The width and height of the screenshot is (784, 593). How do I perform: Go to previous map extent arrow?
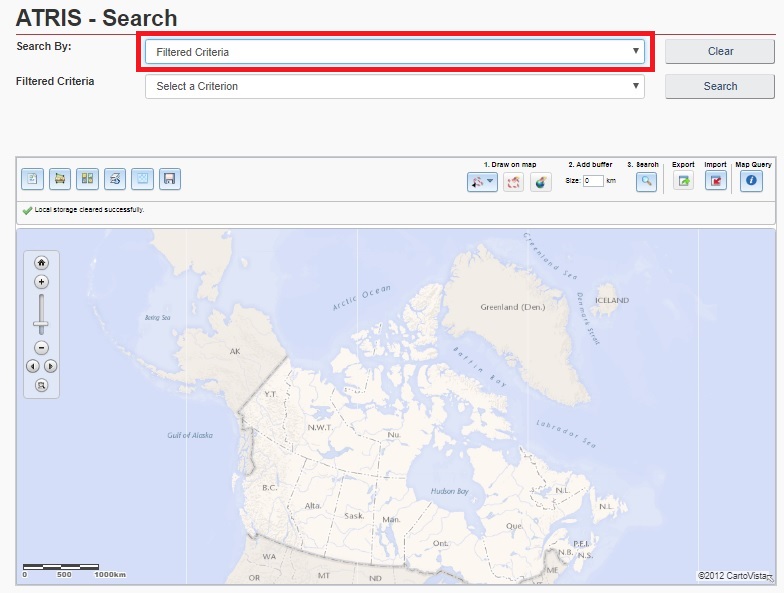(32, 366)
